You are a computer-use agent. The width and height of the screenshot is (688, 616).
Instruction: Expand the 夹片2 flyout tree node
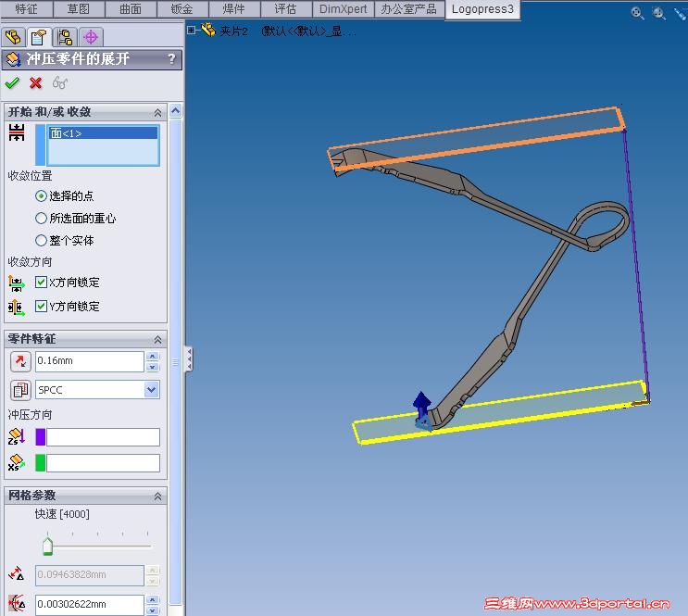tap(192, 30)
